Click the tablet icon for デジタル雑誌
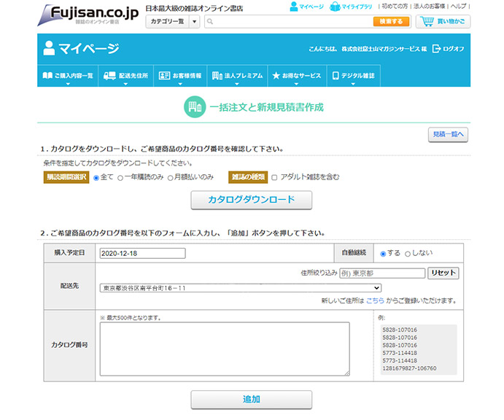Image resolution: width=504 pixels, height=420 pixels. (x=336, y=76)
